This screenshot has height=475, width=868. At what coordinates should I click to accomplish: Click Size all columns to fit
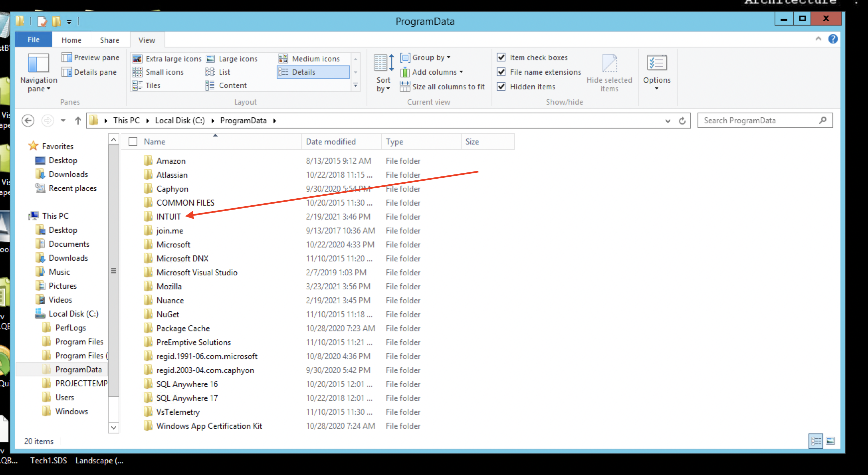pos(442,87)
